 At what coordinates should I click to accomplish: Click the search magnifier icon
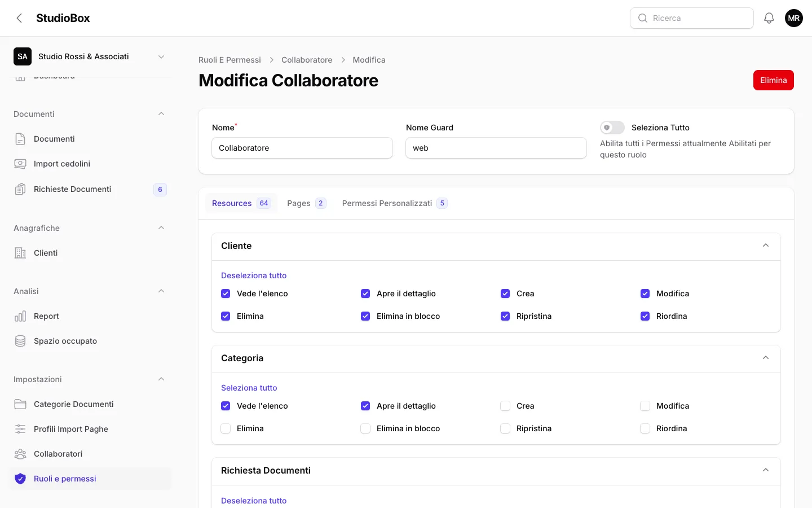point(642,18)
